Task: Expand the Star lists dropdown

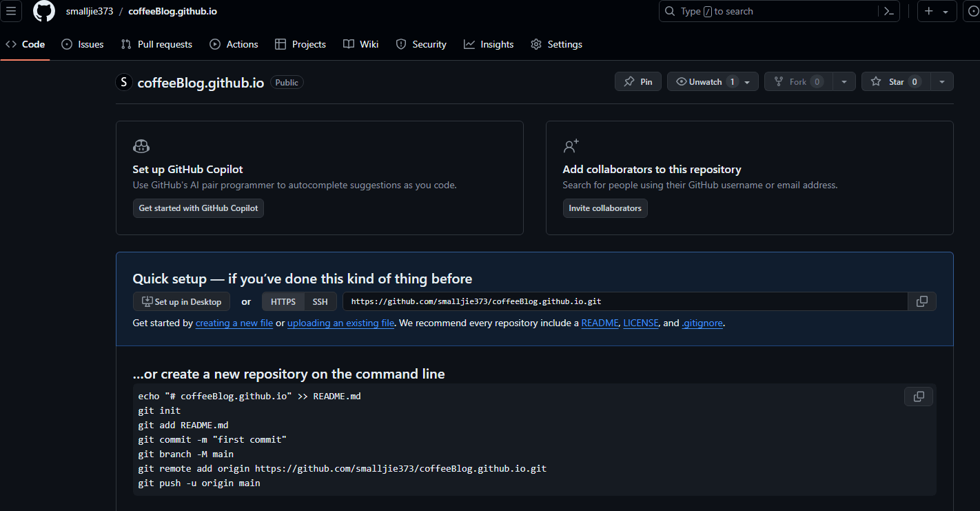Action: click(942, 81)
